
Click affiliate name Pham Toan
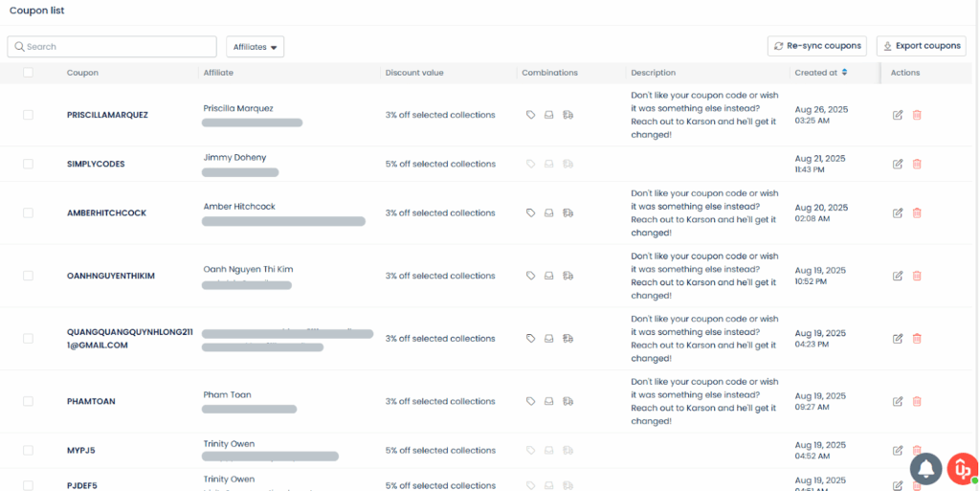tap(228, 394)
